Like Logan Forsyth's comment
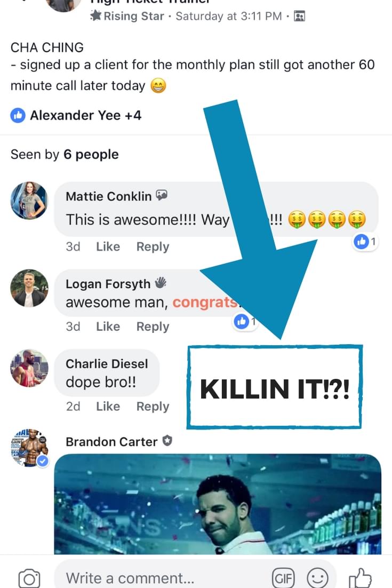This screenshot has height=588, width=392. (108, 327)
